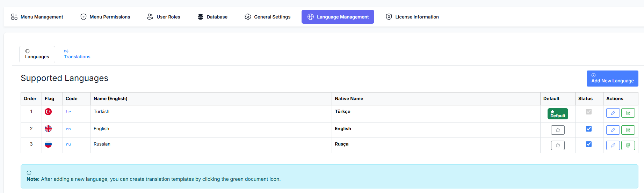
Task: Select the Language Management tab
Action: point(338,17)
